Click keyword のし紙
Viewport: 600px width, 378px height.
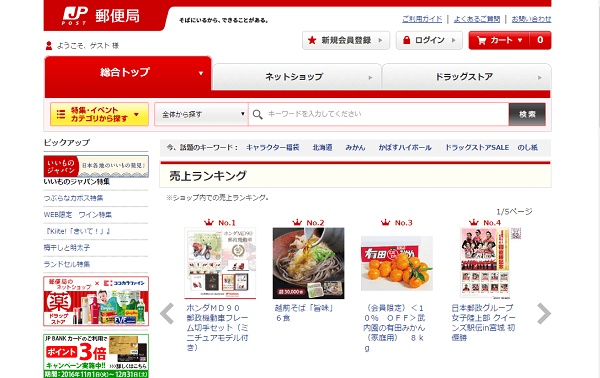(527, 148)
